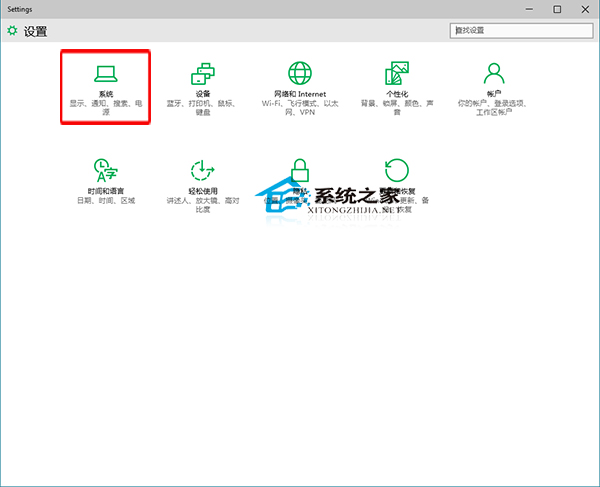Click the 轻松使用 label text

click(202, 190)
